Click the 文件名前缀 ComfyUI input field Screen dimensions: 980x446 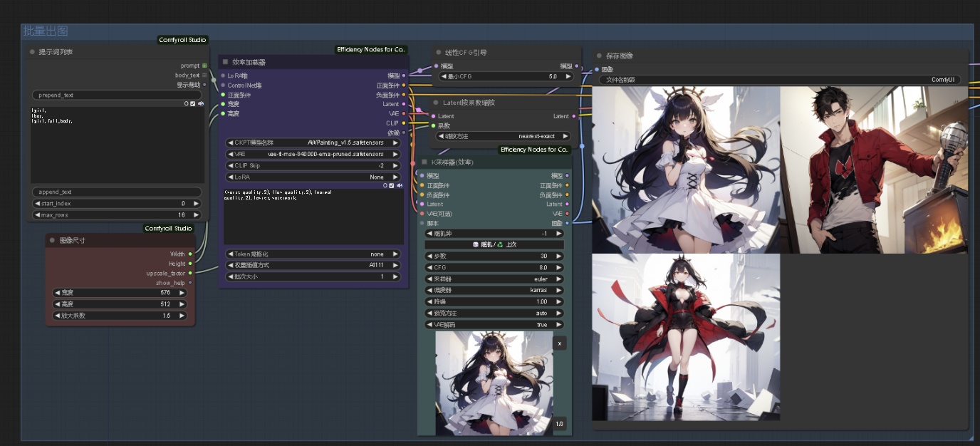point(780,80)
